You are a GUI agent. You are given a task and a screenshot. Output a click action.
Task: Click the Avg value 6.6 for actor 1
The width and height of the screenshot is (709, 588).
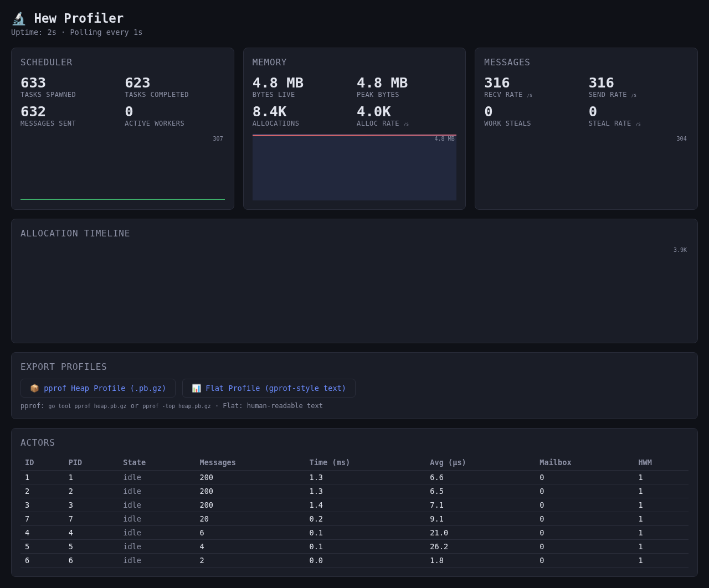pos(436,477)
